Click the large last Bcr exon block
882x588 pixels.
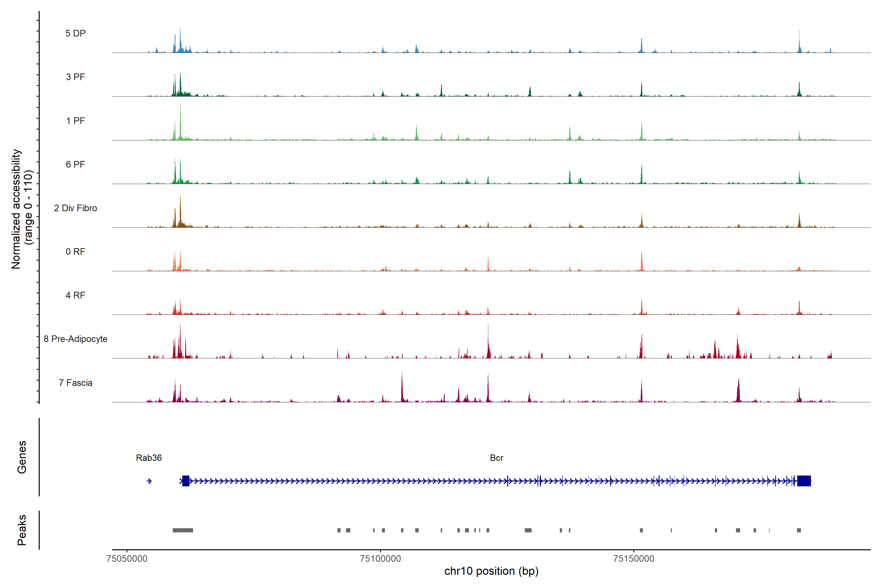(x=804, y=481)
